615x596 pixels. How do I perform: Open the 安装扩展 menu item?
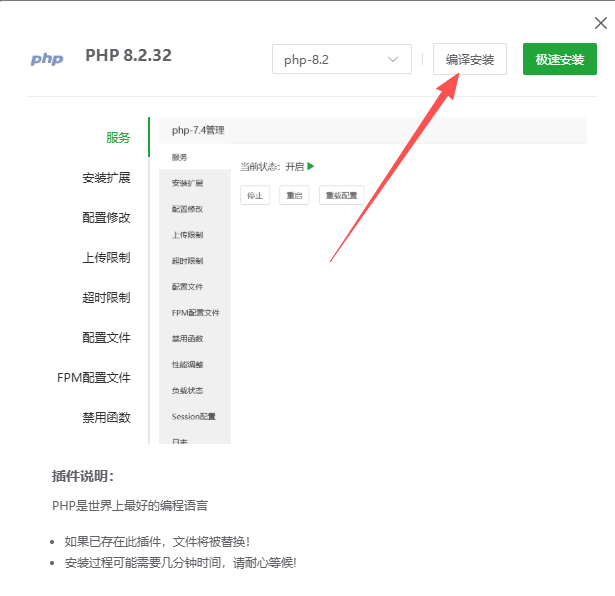106,178
